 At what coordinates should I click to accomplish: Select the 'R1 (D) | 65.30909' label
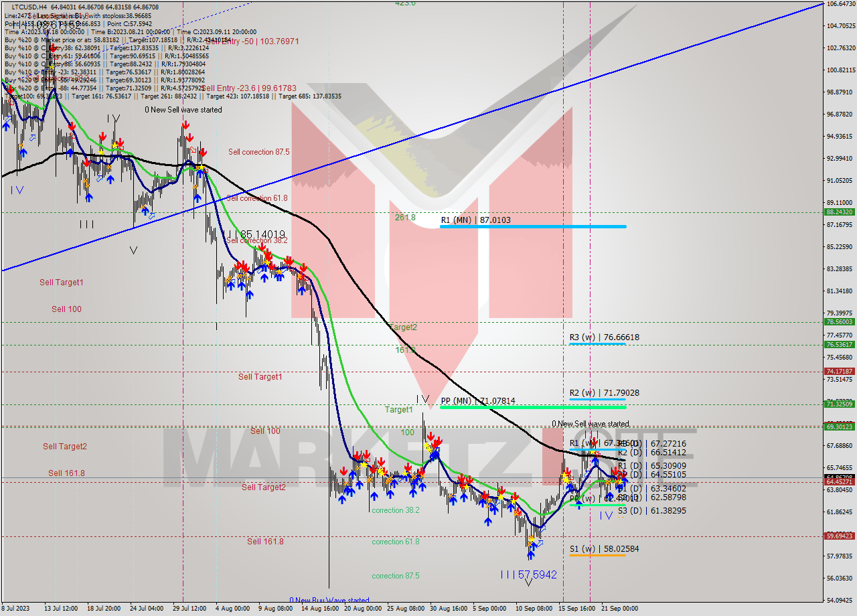[651, 466]
